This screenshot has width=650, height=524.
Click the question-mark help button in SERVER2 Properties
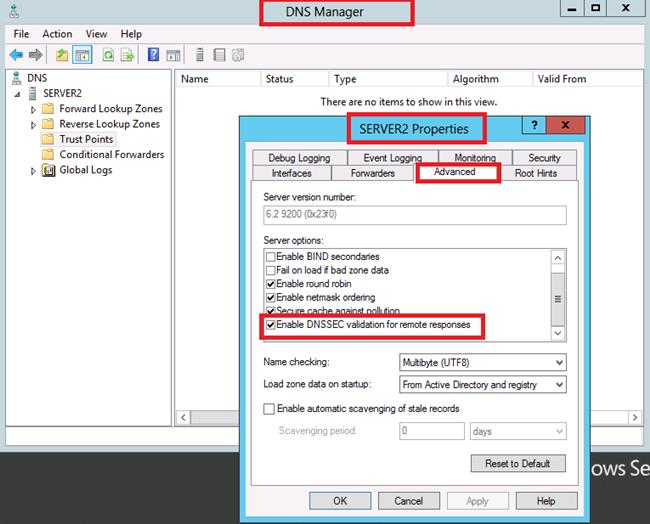click(x=534, y=125)
